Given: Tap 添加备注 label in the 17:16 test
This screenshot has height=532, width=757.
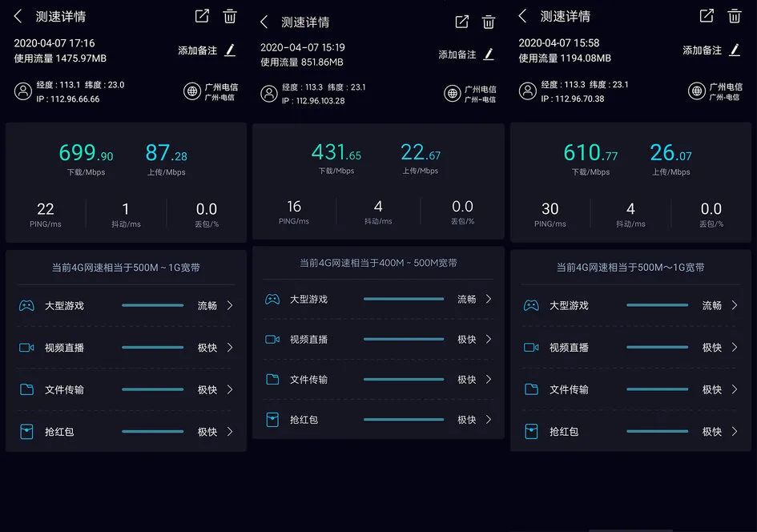Looking at the screenshot, I should tap(197, 50).
